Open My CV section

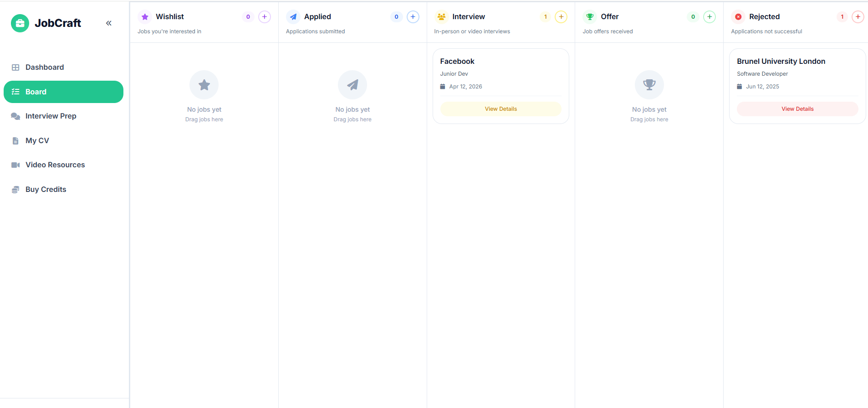tap(63, 140)
